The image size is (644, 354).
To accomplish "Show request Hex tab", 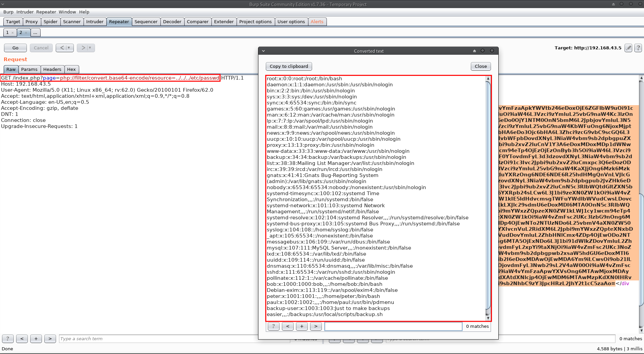I will point(71,69).
